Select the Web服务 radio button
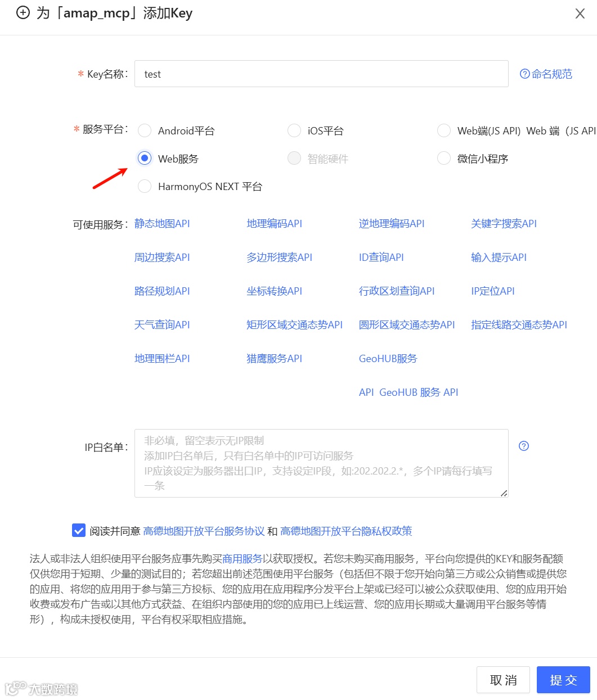Screen dimensions: 597x700 click(x=145, y=159)
